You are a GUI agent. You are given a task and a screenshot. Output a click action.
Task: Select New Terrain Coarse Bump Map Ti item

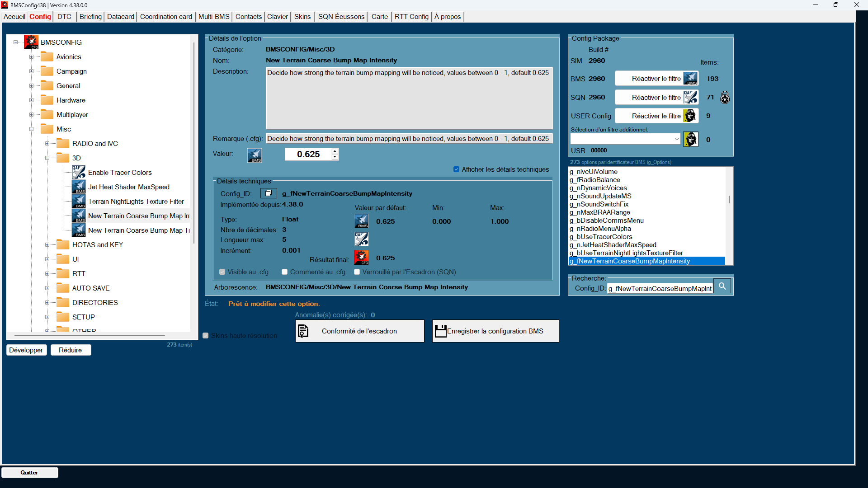point(139,230)
